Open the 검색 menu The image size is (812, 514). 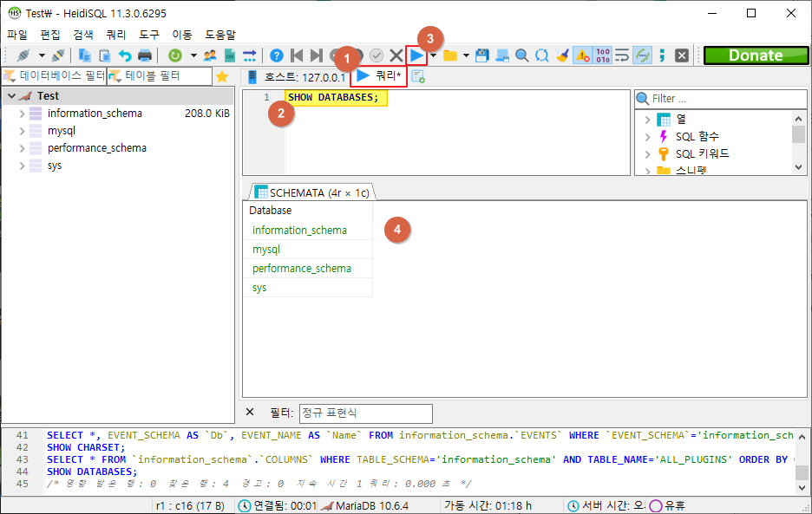point(83,35)
